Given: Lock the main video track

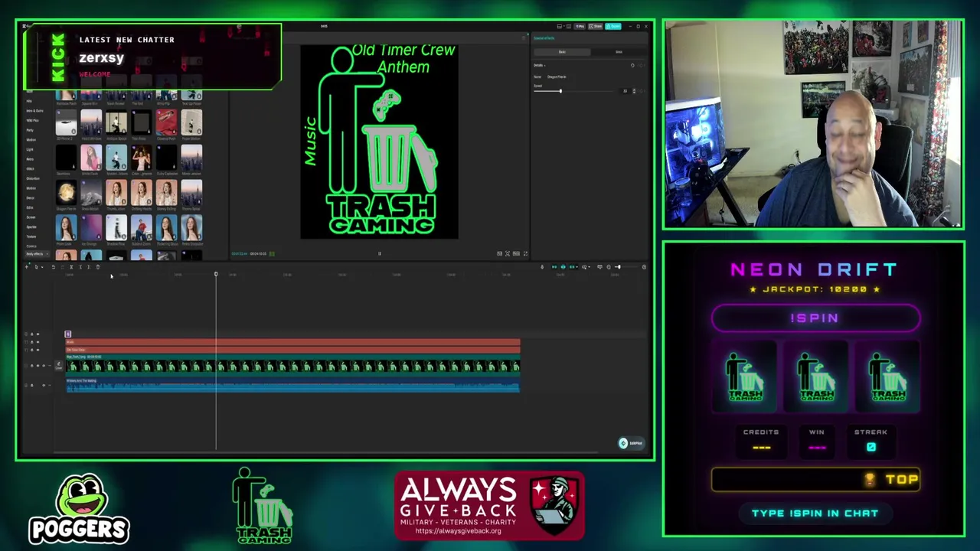Looking at the screenshot, I should pyautogui.click(x=32, y=366).
